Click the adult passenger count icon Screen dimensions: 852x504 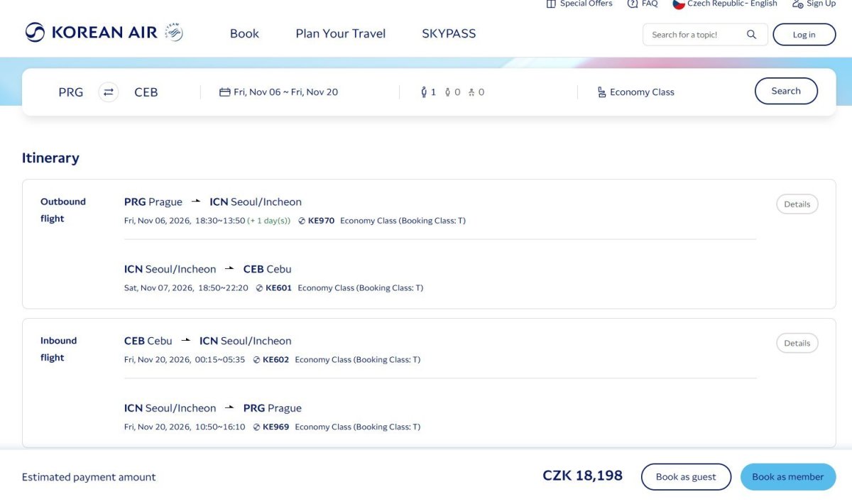425,92
